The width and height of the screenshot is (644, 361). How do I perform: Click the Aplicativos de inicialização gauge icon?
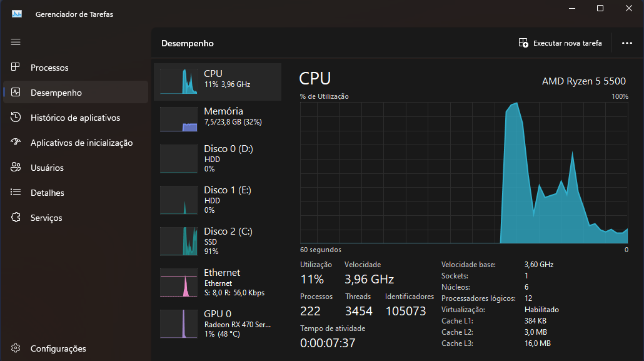(x=16, y=142)
